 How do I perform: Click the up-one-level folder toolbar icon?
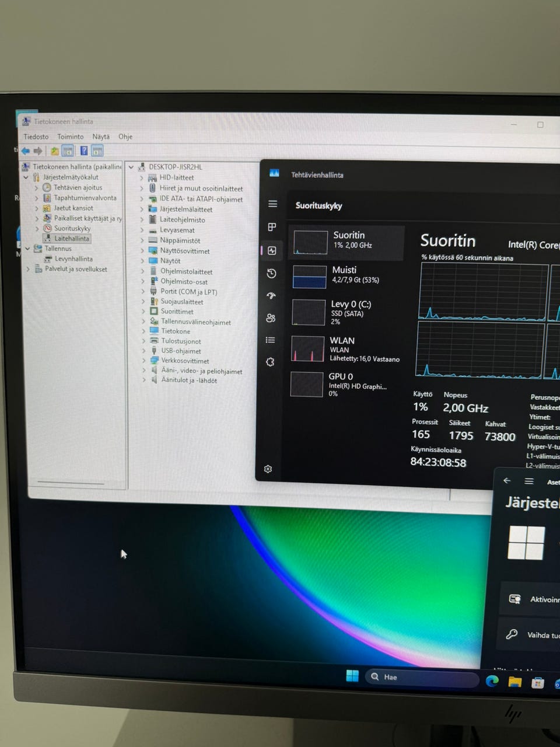(x=54, y=151)
